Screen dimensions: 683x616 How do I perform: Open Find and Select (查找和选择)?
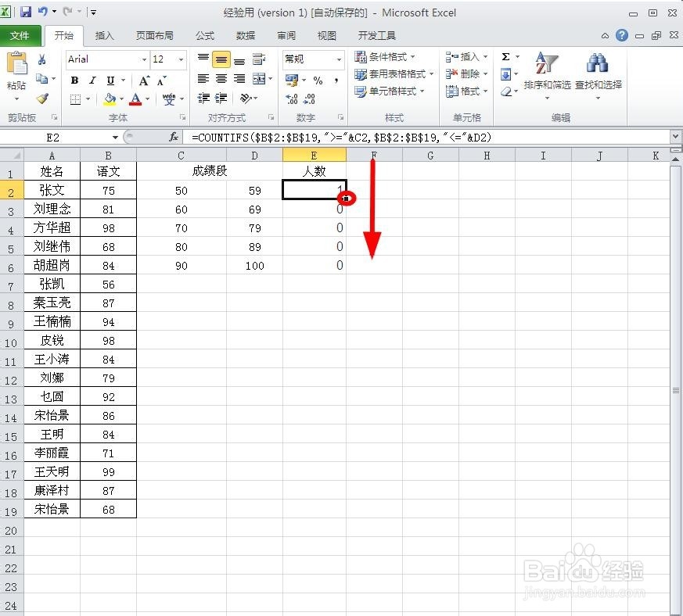point(598,74)
